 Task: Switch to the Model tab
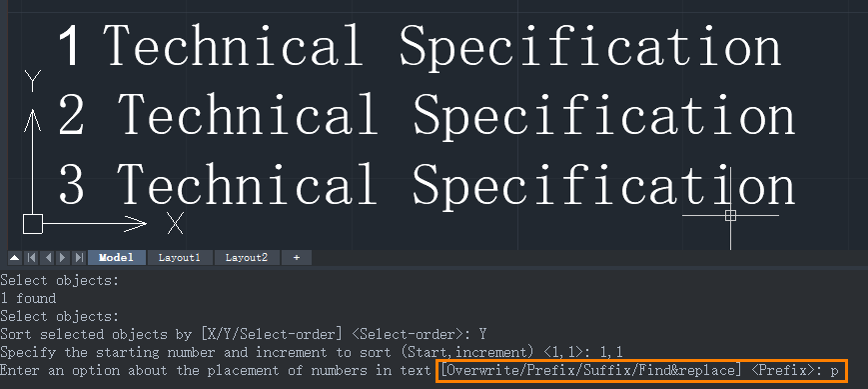click(x=116, y=258)
